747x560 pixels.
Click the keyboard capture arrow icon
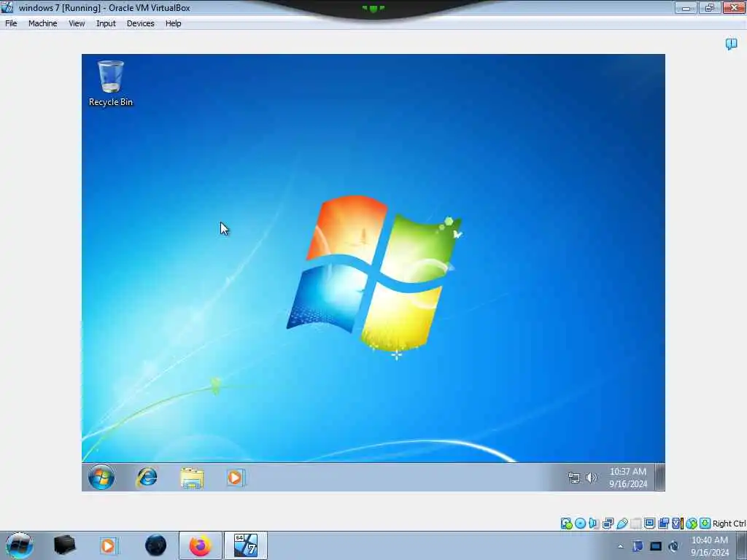705,524
